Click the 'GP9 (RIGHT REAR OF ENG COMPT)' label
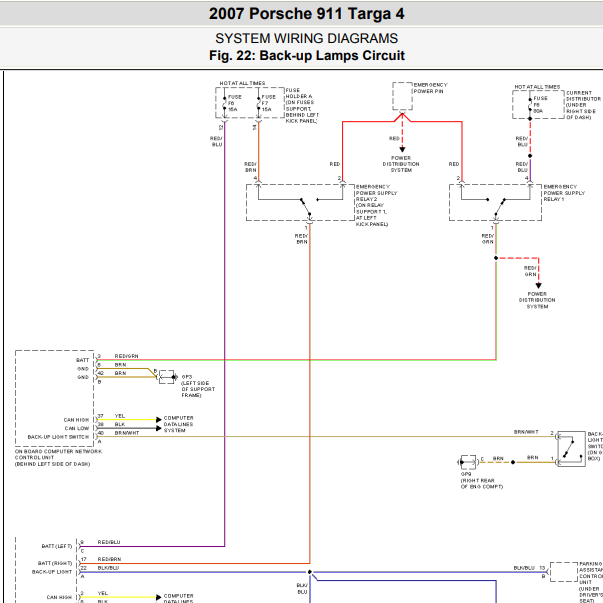 (x=481, y=481)
